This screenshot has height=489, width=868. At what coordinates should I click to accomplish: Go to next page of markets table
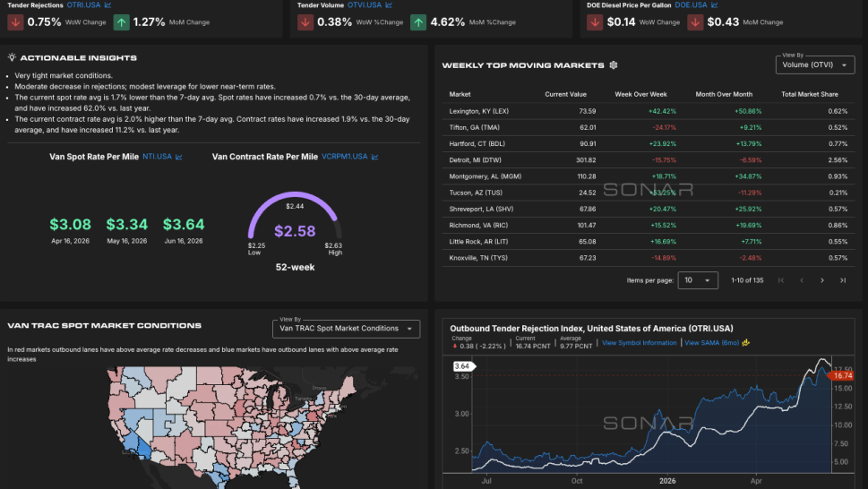(822, 280)
